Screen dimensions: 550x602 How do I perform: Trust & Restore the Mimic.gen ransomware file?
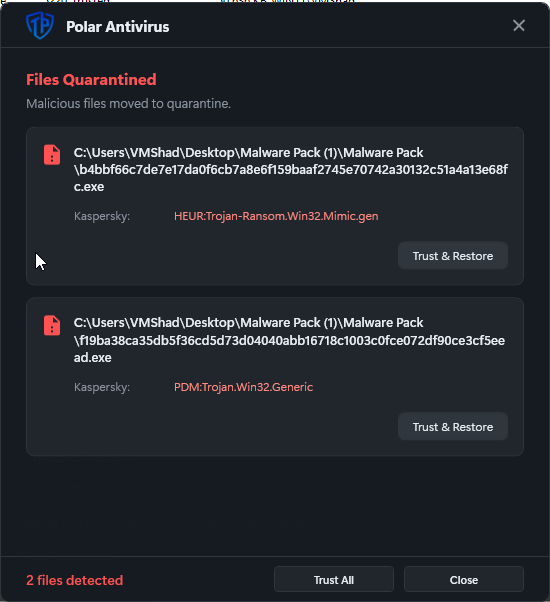pyautogui.click(x=453, y=256)
